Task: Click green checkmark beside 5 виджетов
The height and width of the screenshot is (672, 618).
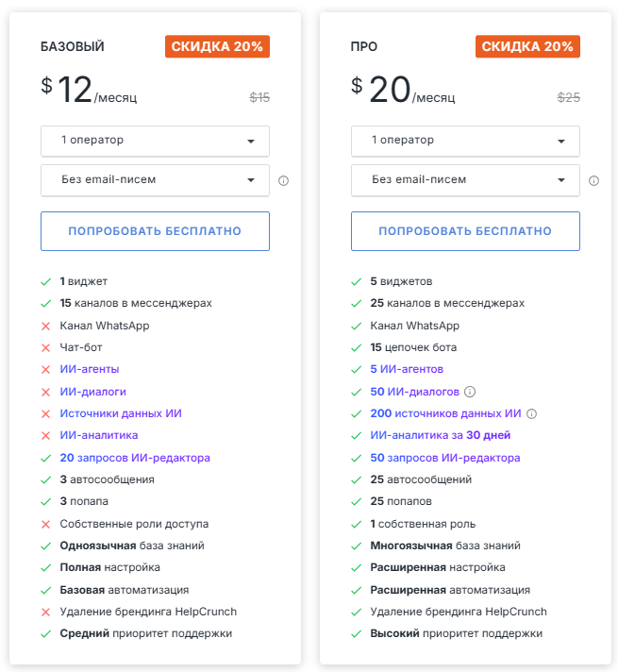Action: click(x=356, y=281)
